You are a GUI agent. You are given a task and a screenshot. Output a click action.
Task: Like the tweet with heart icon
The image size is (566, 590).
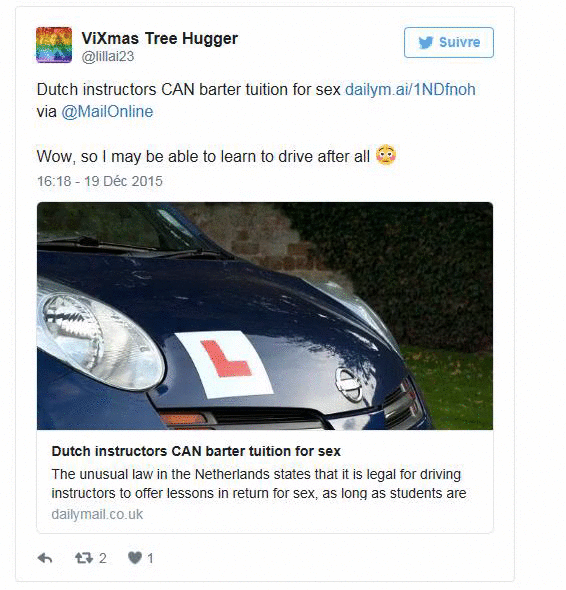coord(135,558)
